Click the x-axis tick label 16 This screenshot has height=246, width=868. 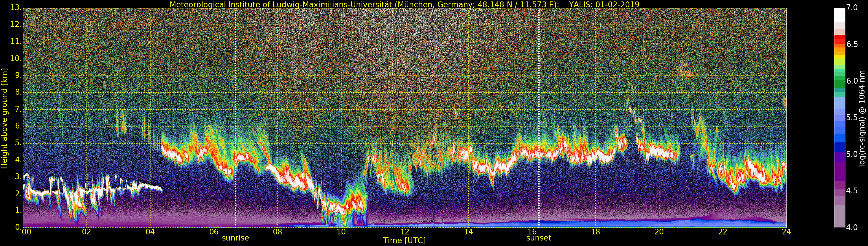[x=532, y=232]
